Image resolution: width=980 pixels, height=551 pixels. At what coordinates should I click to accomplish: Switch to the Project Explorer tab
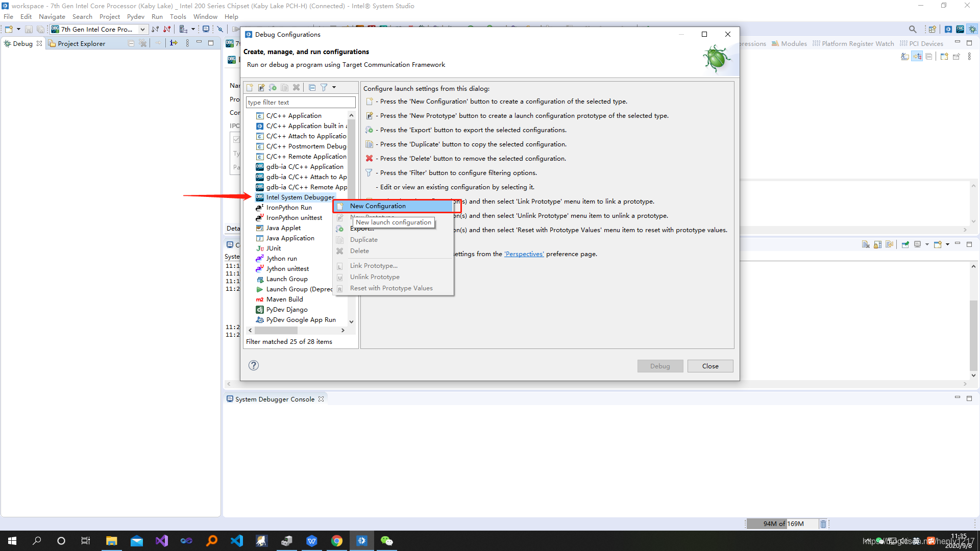(81, 44)
